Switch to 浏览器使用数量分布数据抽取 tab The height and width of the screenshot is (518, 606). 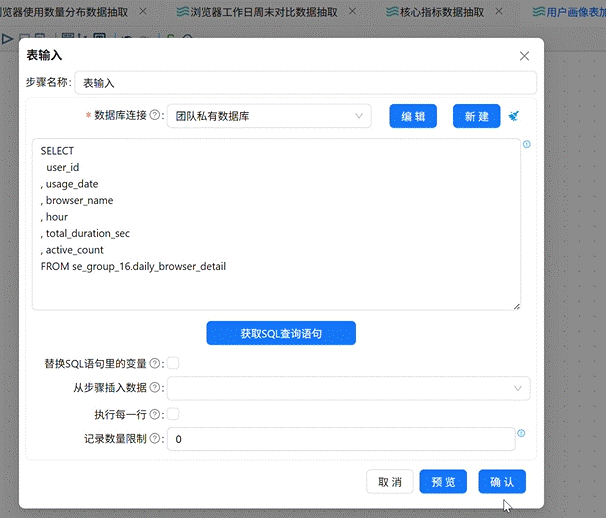64,12
